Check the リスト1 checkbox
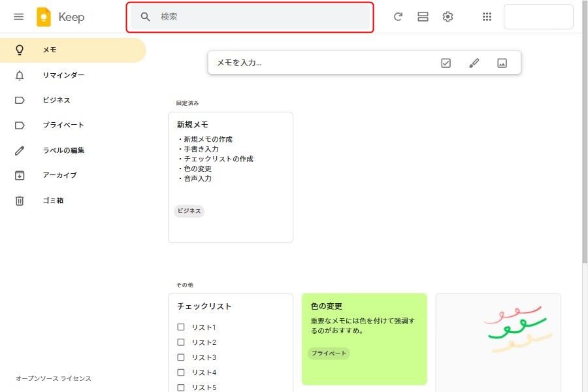 click(x=181, y=327)
